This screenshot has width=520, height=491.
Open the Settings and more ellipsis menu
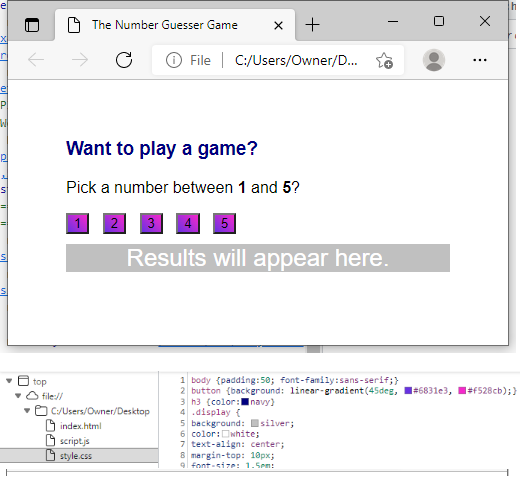pyautogui.click(x=480, y=60)
